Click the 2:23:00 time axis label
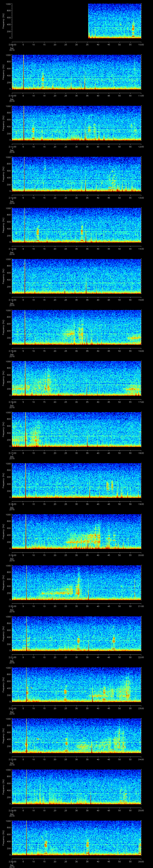 pyautogui.click(x=12, y=759)
